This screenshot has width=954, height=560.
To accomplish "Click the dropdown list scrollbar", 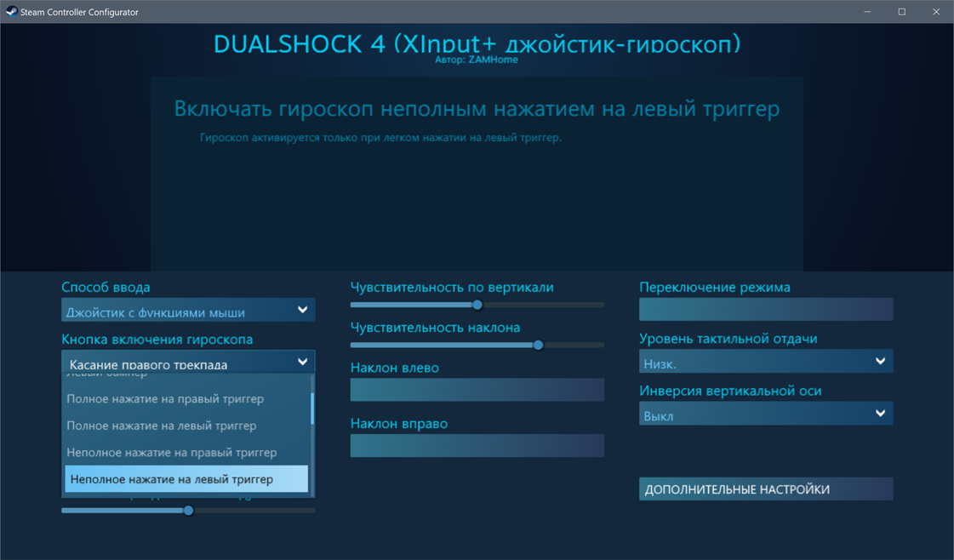I will (x=312, y=409).
